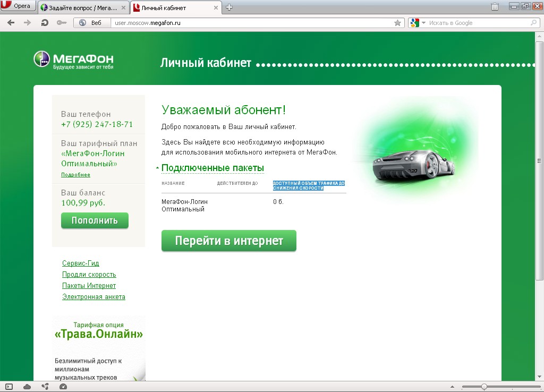This screenshot has height=392, width=544.
Task: Open the Подробнее tariff link
Action: [75, 175]
